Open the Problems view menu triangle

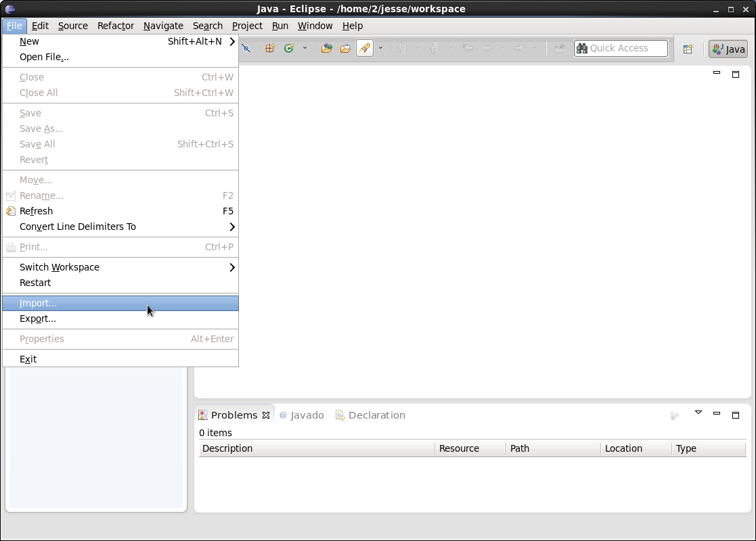pyautogui.click(x=698, y=412)
